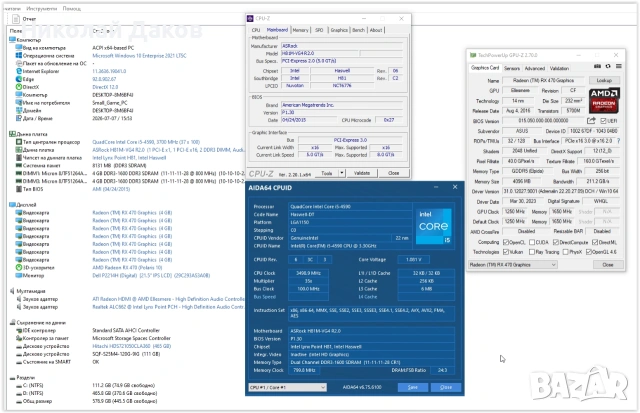Toggle the DirectML checkbox
The image size is (640, 413).
(595, 242)
